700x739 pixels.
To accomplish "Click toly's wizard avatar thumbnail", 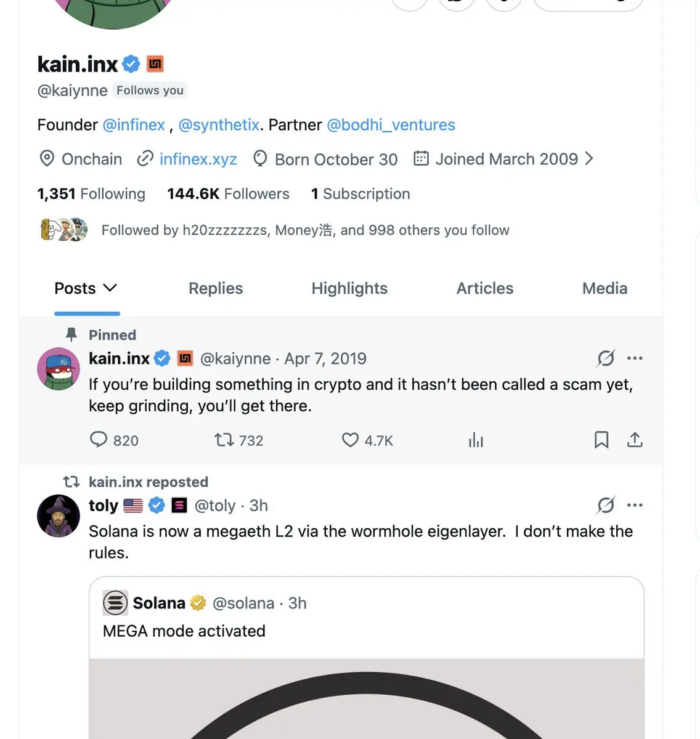I will pyautogui.click(x=59, y=516).
